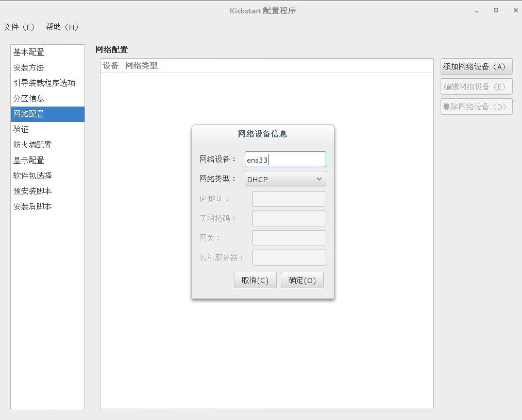Select 网络配置 sidebar entry
522x420 pixels.
pos(47,114)
